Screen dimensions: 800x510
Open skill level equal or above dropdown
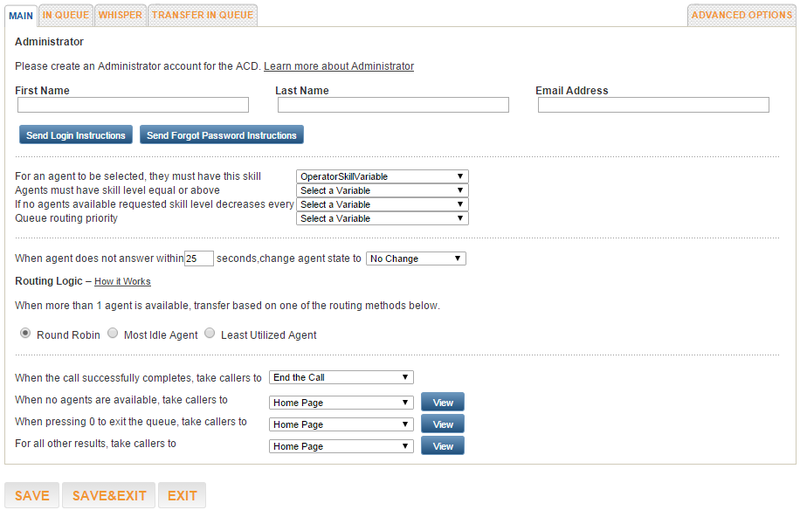point(382,190)
